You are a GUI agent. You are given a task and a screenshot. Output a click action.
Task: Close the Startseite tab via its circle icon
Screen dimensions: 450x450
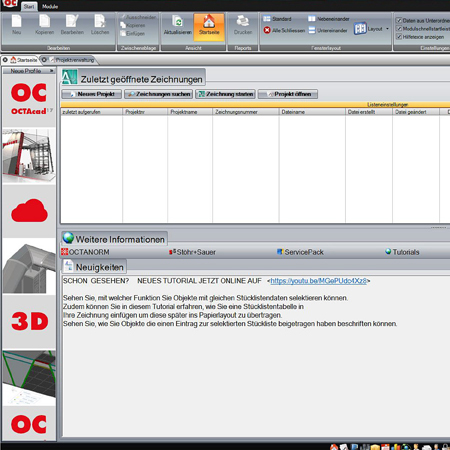pos(5,60)
